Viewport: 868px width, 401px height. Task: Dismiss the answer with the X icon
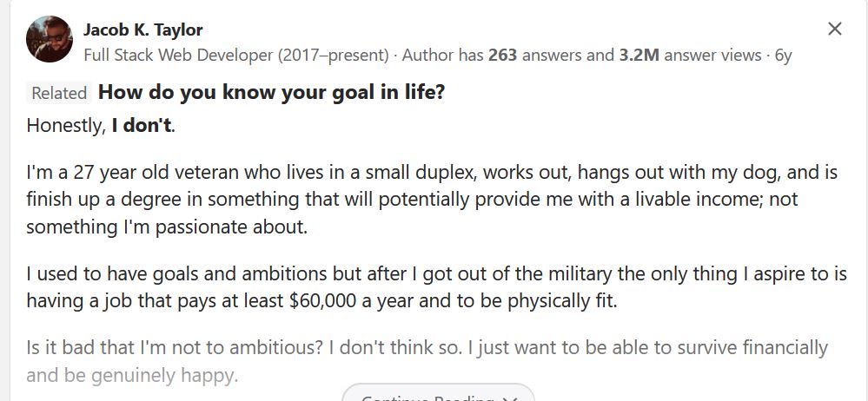[834, 30]
